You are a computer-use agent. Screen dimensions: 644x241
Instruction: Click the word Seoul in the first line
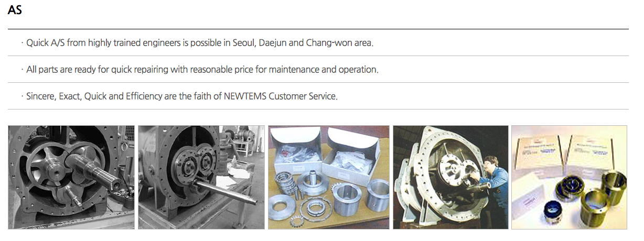tap(243, 42)
